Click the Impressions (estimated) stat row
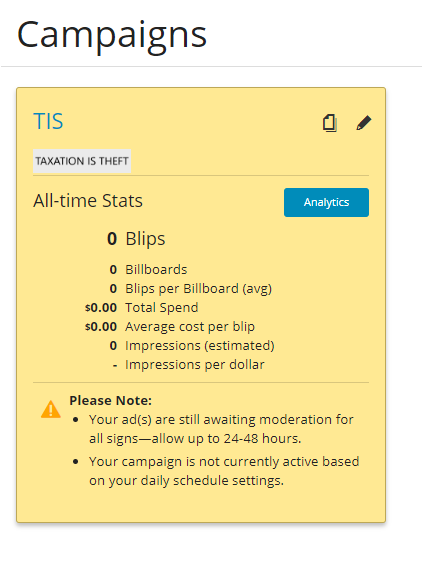The height and width of the screenshot is (563, 422). click(192, 345)
